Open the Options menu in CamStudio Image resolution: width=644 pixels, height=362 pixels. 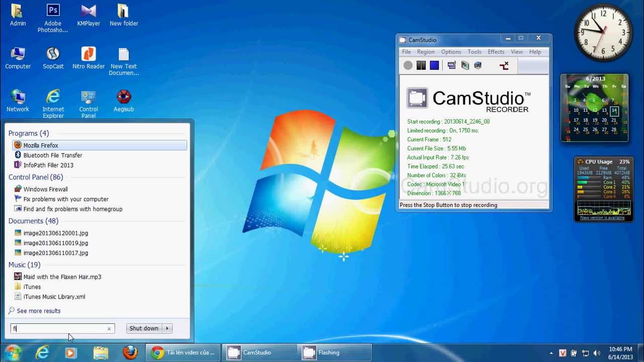451,51
